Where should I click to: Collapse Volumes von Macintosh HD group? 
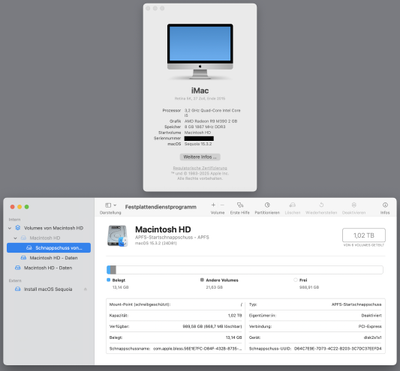10,228
